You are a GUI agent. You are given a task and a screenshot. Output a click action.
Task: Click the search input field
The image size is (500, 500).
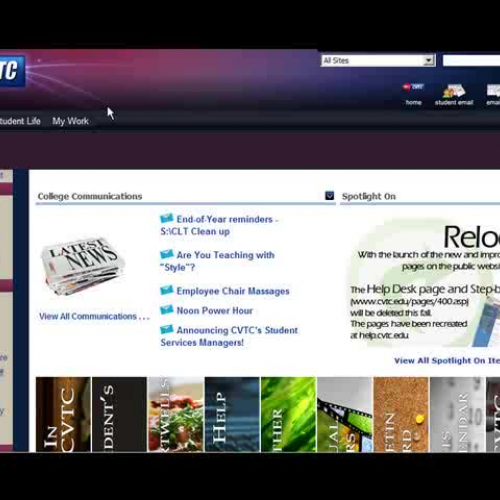(471, 61)
